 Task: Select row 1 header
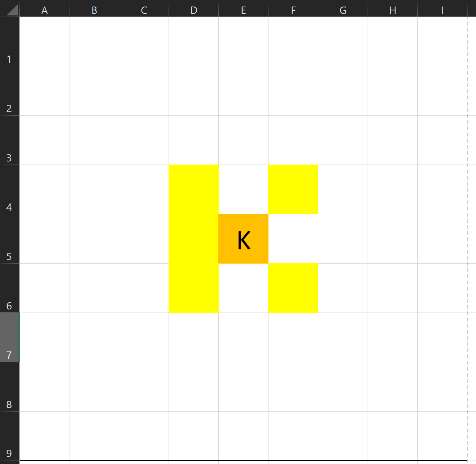[x=9, y=42]
